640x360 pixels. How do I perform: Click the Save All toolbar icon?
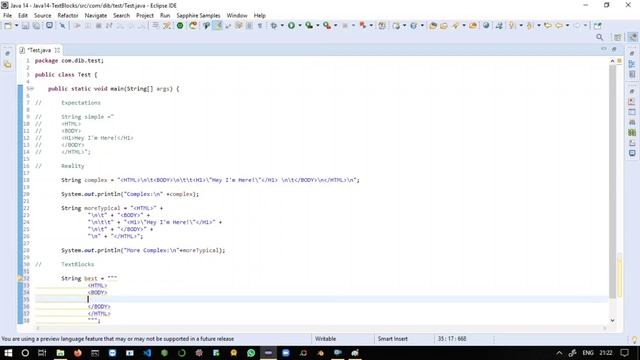36,26
